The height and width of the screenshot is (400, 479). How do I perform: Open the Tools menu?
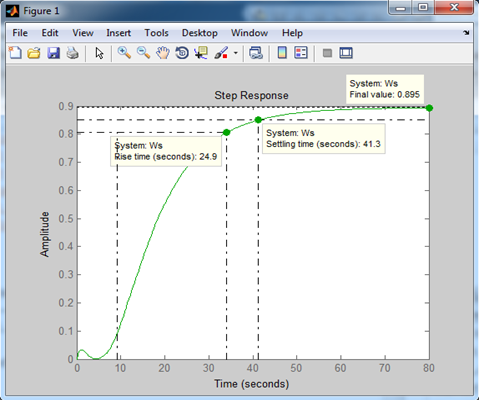[x=156, y=33]
